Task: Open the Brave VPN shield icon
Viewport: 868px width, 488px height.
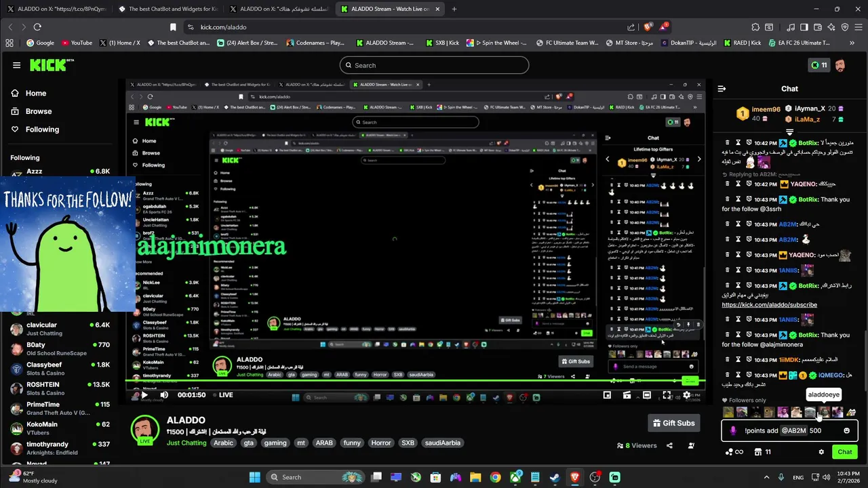Action: (x=845, y=27)
